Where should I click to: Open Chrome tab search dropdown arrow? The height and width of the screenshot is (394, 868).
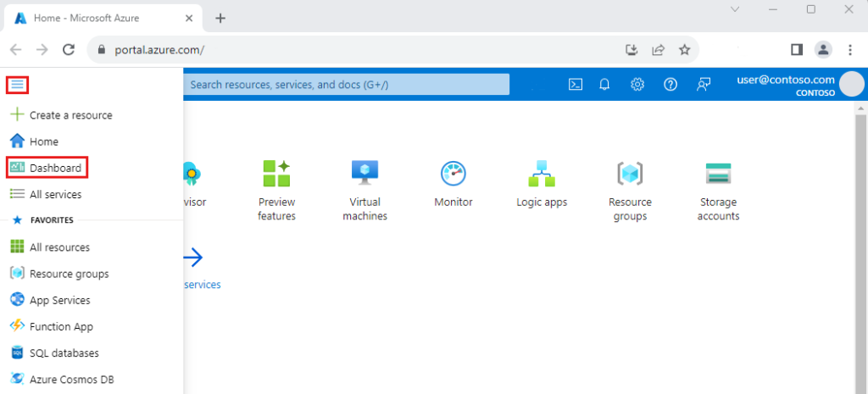(735, 9)
